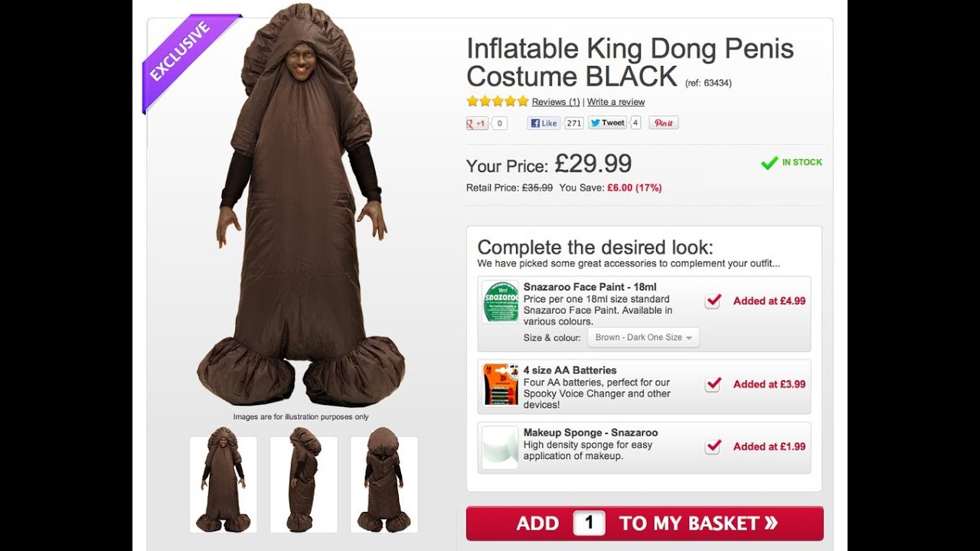Click the Twitter Tweet button

607,122
